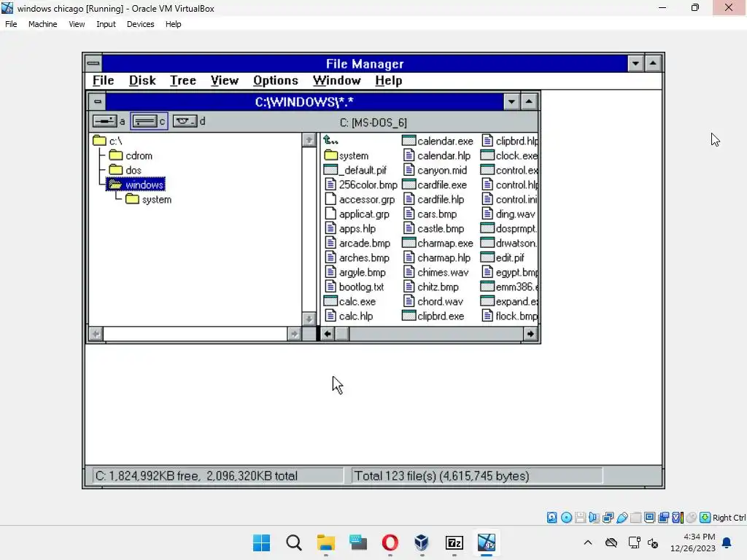Click tree pane horizontal scroll left arrow
The image size is (747, 560).
click(96, 334)
